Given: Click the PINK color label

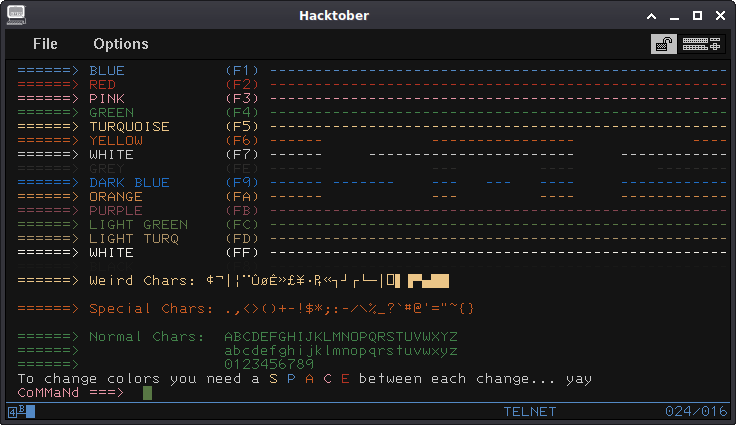Looking at the screenshot, I should pos(107,99).
